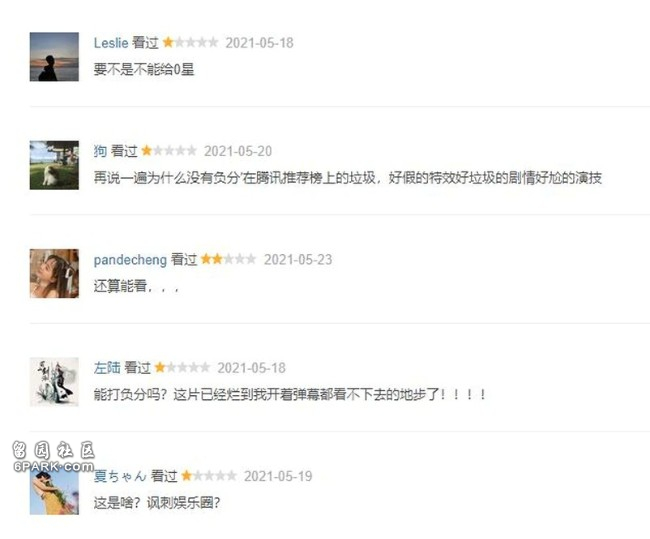Click pandecheng's girl portrait avatar
This screenshot has height=539, width=650.
(x=54, y=273)
